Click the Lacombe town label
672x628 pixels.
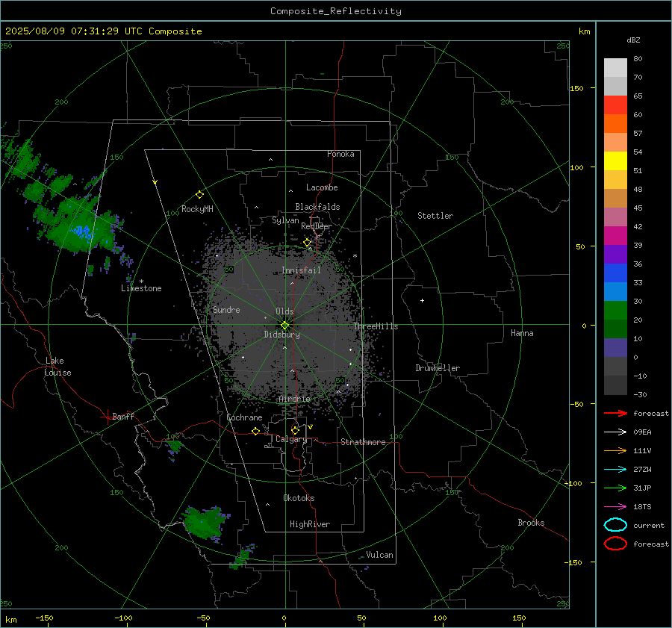322,187
